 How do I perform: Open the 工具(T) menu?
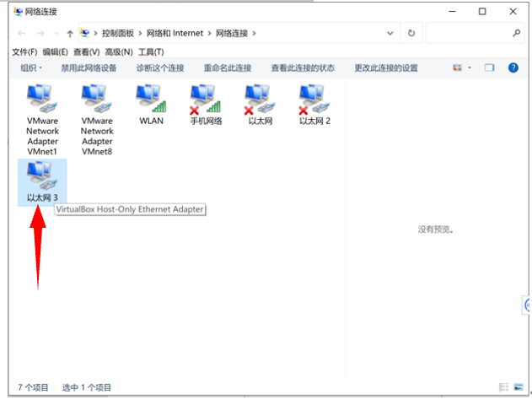pos(151,52)
